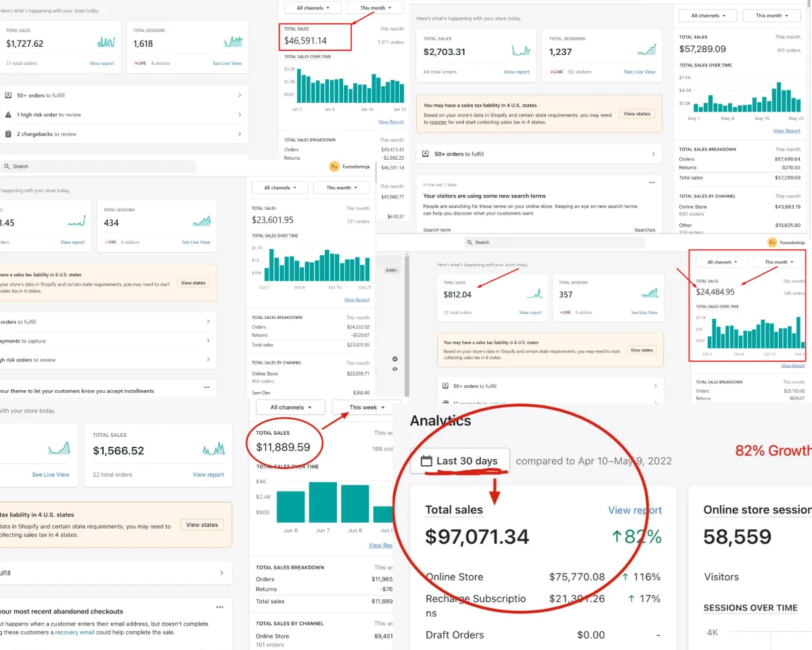Open the Last 30 days date range picker
The image size is (812, 650).
(x=460, y=461)
